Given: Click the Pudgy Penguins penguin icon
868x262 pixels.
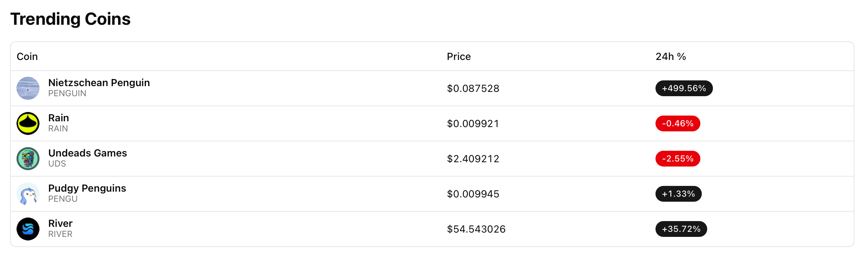Looking at the screenshot, I should [28, 193].
